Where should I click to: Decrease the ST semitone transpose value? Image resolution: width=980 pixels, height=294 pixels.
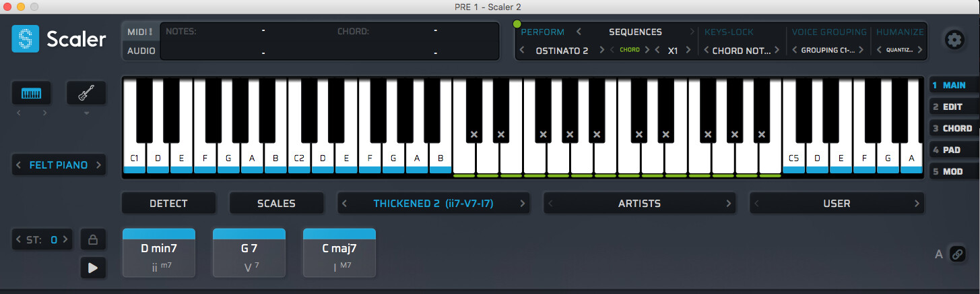[x=19, y=239]
